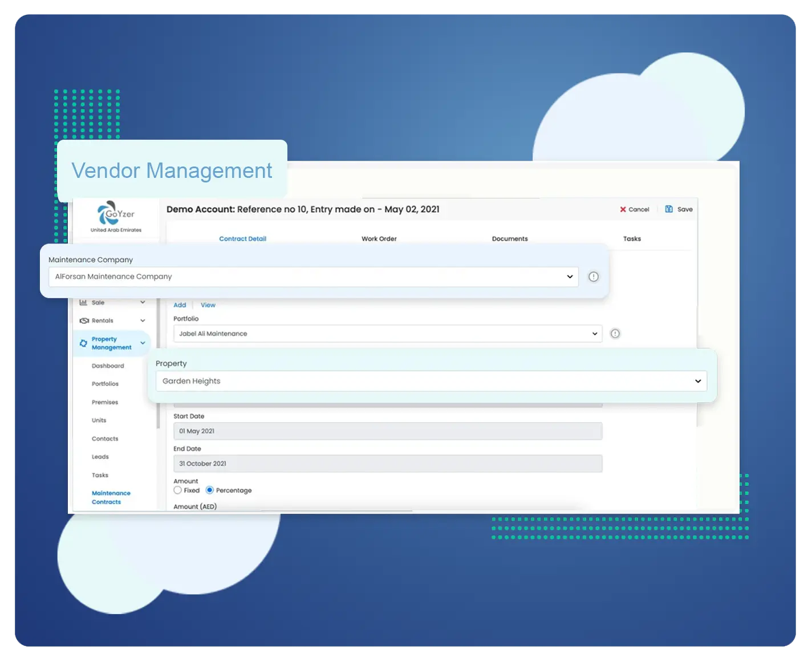This screenshot has width=812, height=666.
Task: Click the Start Date field
Action: pos(387,431)
